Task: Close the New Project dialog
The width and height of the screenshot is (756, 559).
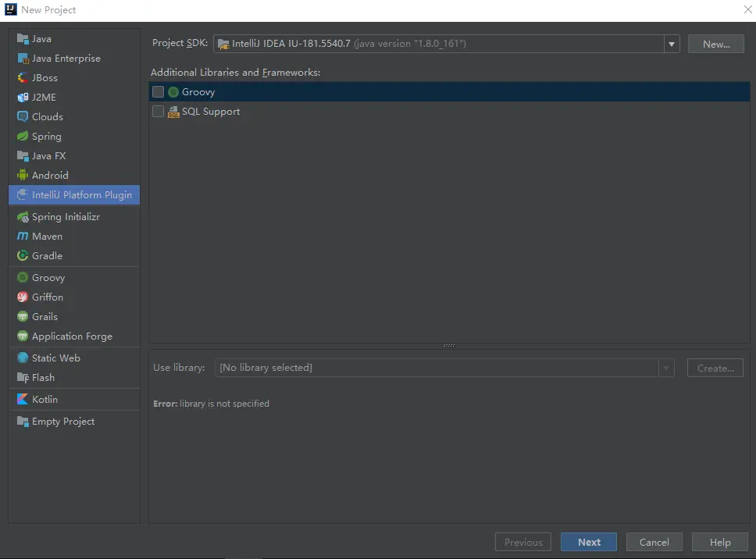Action: click(748, 9)
